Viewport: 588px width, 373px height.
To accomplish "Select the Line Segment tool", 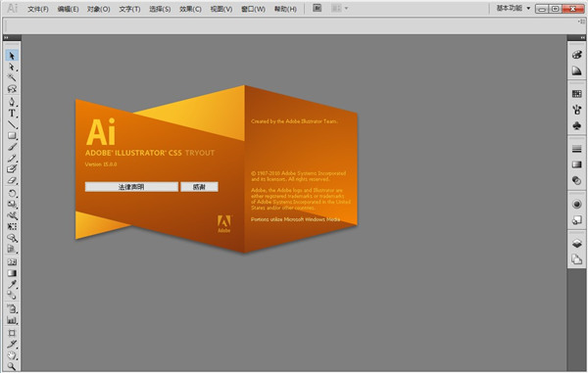I will (12, 124).
